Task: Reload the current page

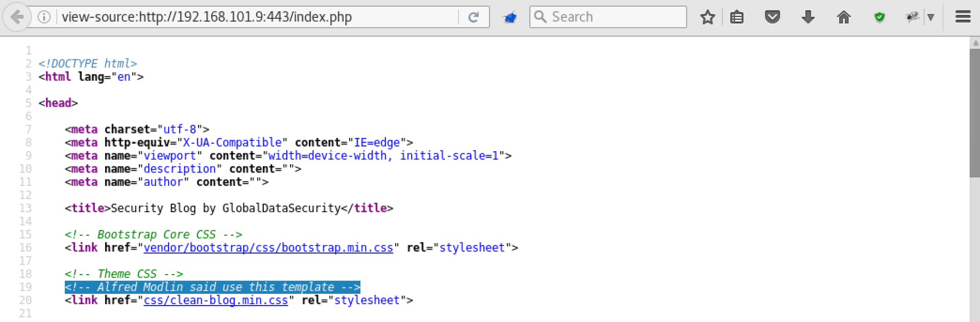Action: point(474,17)
